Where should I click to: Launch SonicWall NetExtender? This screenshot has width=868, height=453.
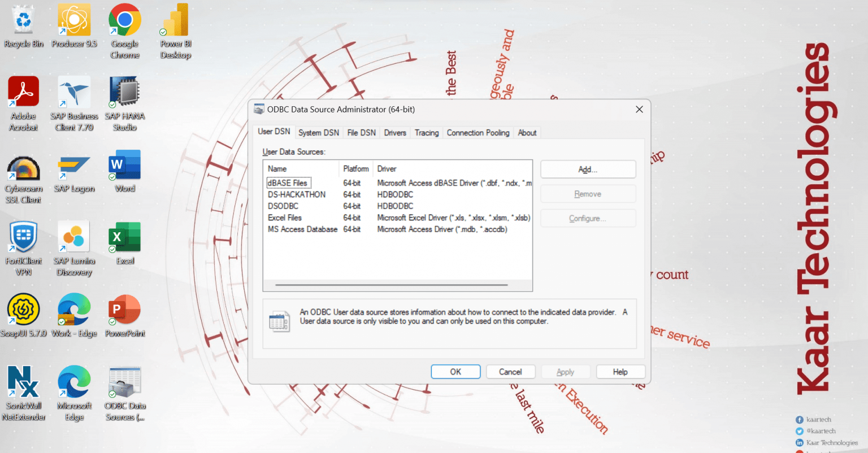24,381
